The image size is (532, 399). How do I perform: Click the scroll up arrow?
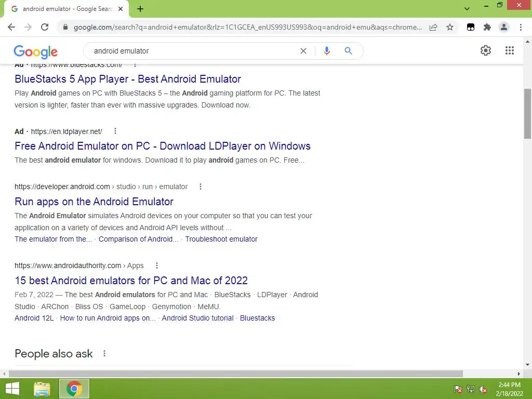click(527, 42)
